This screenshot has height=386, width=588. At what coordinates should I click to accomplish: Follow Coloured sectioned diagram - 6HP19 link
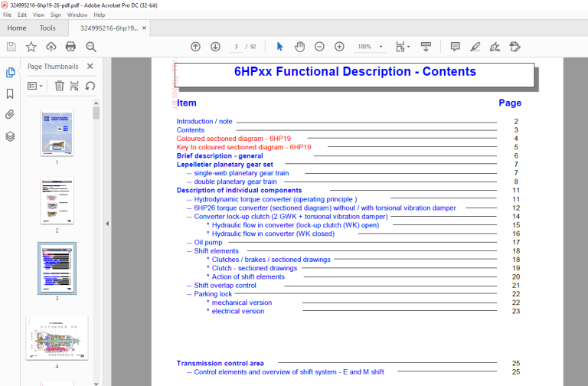(x=234, y=139)
